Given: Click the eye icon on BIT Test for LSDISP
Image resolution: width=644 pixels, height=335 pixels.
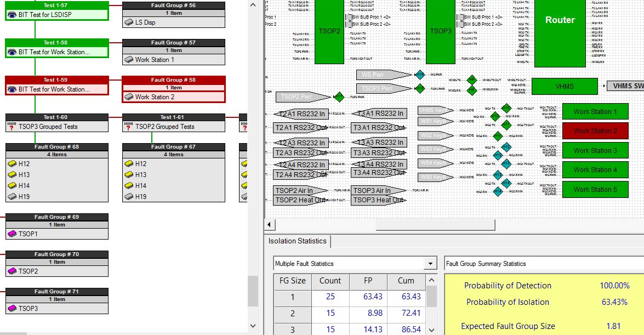Looking at the screenshot, I should click(x=12, y=15).
